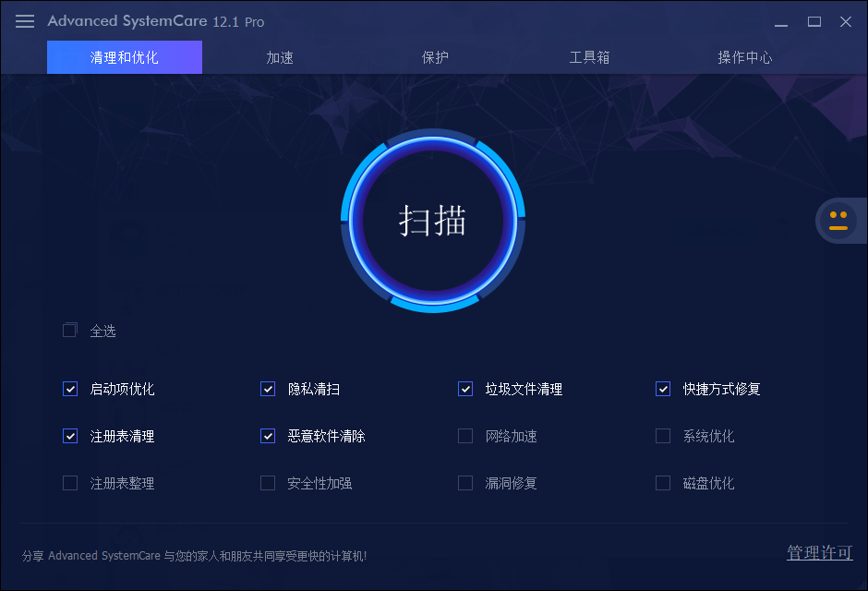
Task: Enable 系统优化 system optimization
Action: pos(662,436)
